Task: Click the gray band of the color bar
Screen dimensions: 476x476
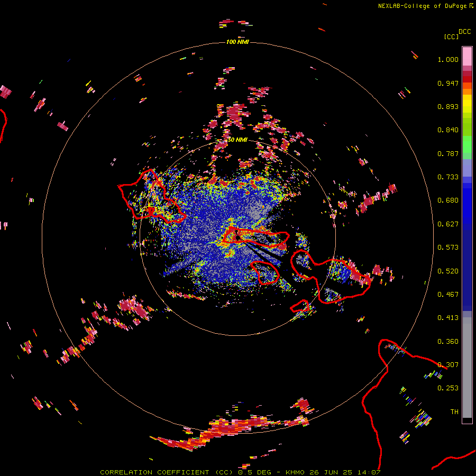Action: click(467, 368)
